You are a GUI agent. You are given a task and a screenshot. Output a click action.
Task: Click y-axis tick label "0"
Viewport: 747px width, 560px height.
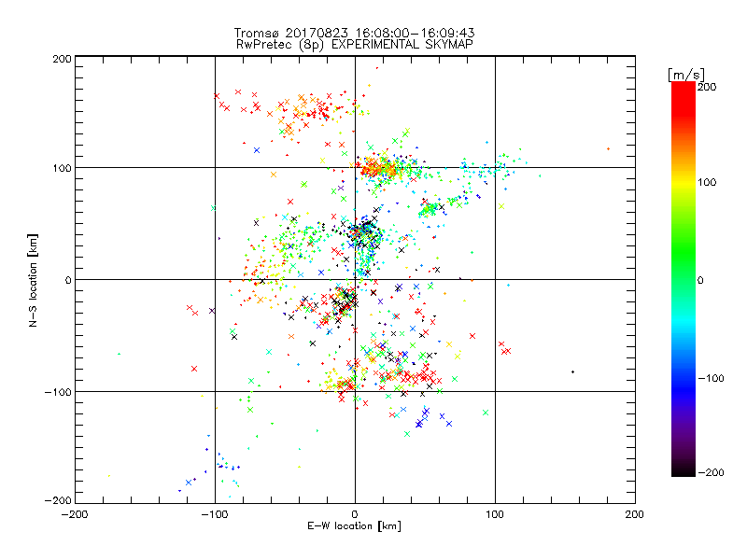tap(68, 281)
